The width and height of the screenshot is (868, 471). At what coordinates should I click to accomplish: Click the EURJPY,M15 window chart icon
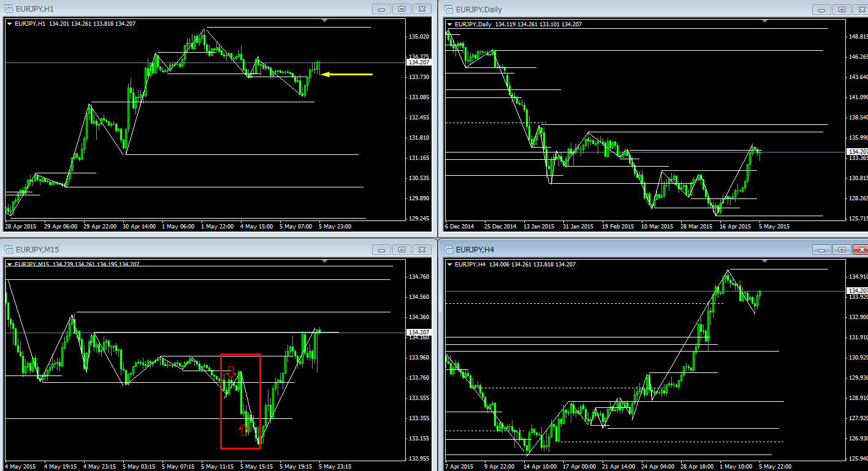pos(9,249)
